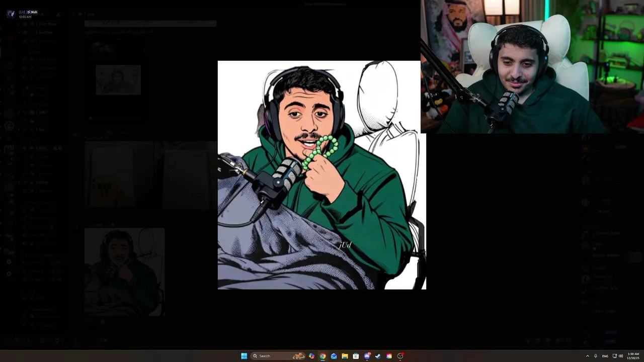Open Microsoft Copilot from the taskbar
This screenshot has height=362, width=644.
(x=311, y=356)
